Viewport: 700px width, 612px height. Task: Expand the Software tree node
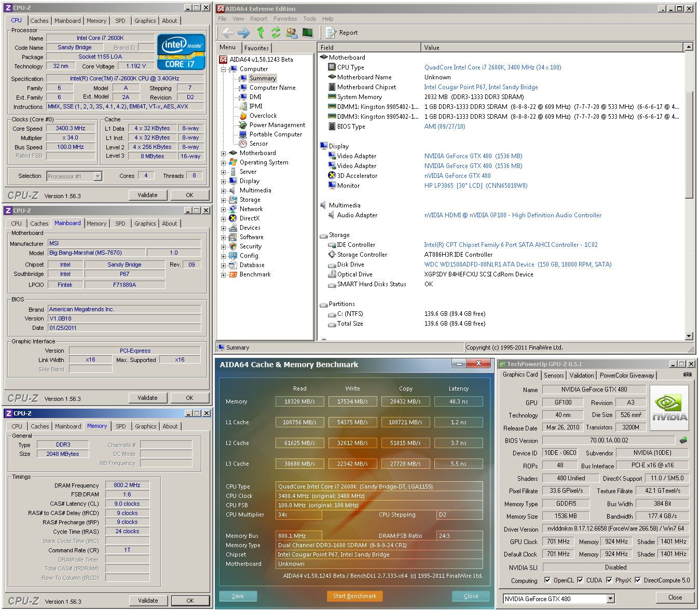[224, 237]
